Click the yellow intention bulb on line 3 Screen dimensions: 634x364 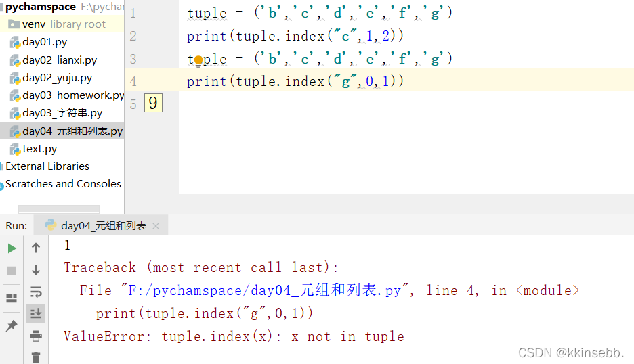coord(198,61)
